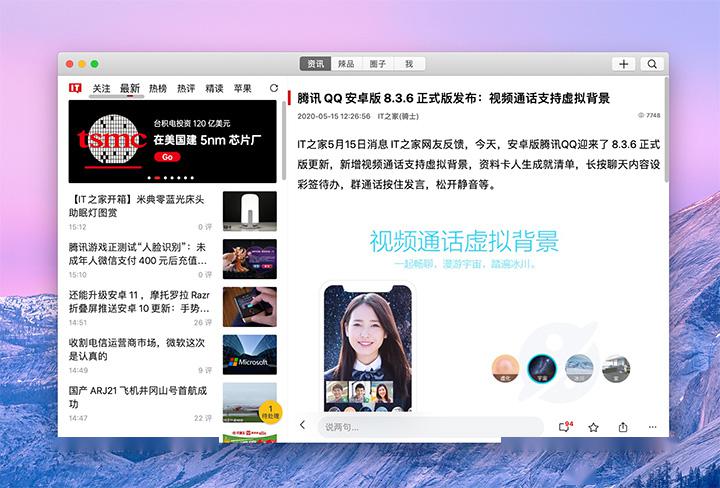Click the plus button in title bar

point(623,64)
